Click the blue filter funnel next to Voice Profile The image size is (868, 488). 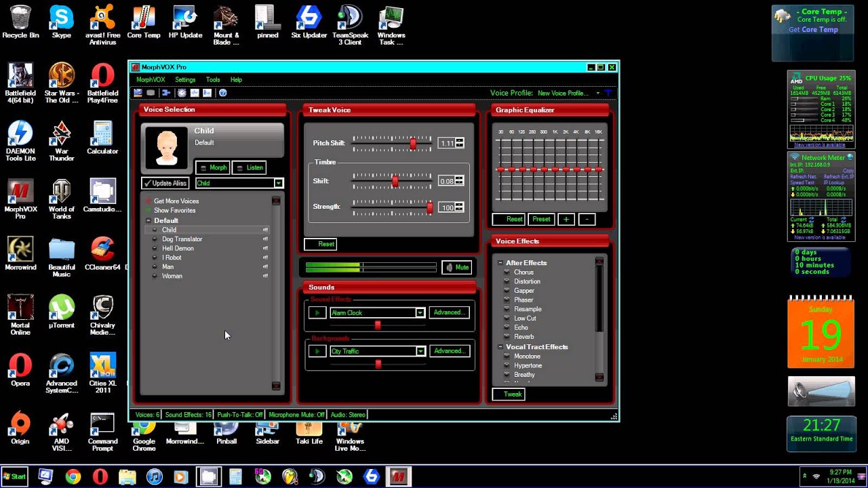point(608,93)
